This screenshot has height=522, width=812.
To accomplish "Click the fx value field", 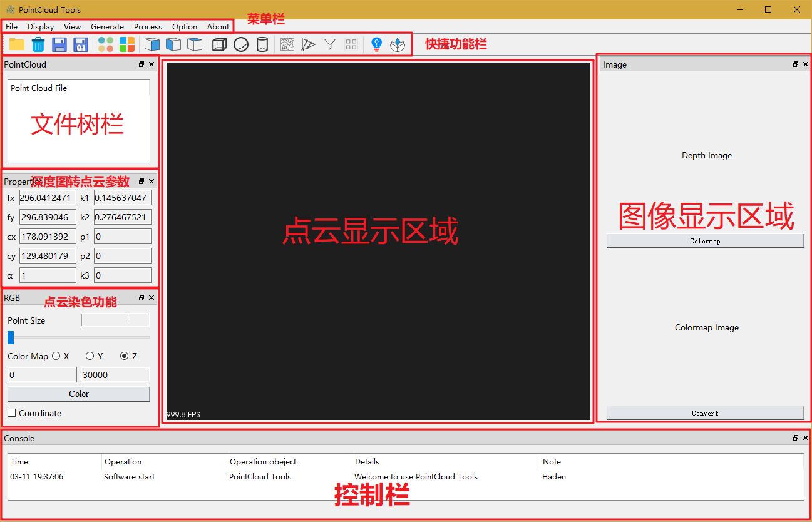I will pyautogui.click(x=48, y=198).
